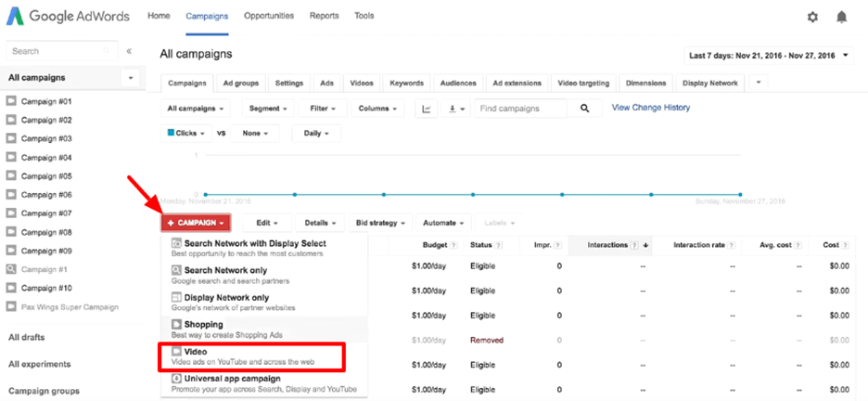Open the download report icon
The height and width of the screenshot is (401, 868).
455,109
